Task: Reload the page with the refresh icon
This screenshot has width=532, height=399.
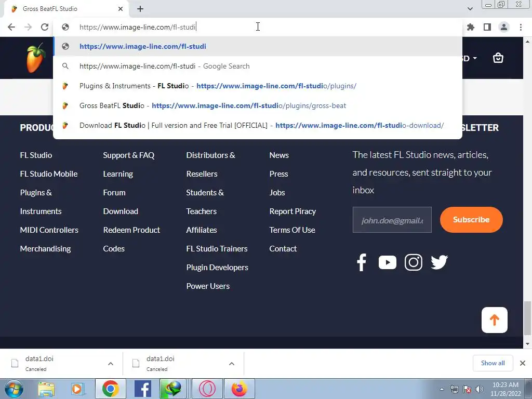Action: pos(45,27)
